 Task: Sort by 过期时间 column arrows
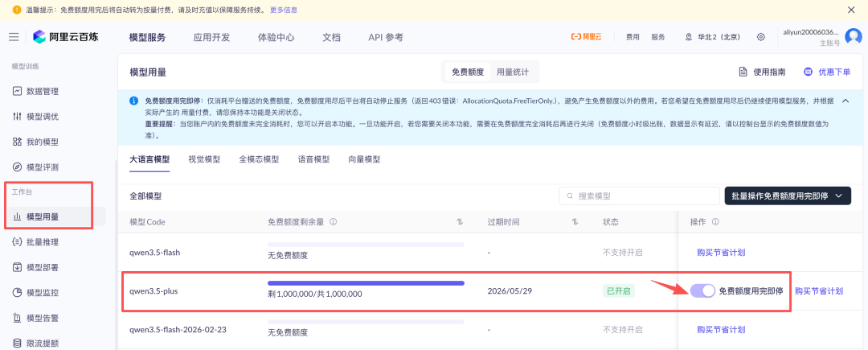[x=575, y=222]
